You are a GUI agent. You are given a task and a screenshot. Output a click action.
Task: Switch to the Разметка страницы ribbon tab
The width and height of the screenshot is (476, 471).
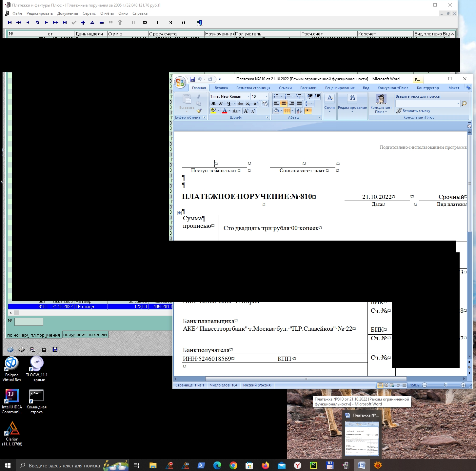click(253, 88)
